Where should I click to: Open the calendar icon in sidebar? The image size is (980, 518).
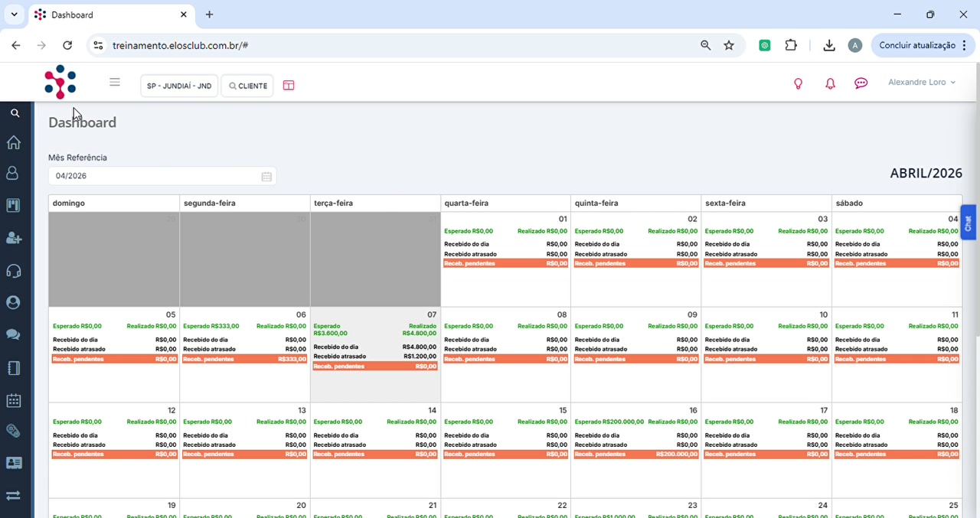[13, 400]
